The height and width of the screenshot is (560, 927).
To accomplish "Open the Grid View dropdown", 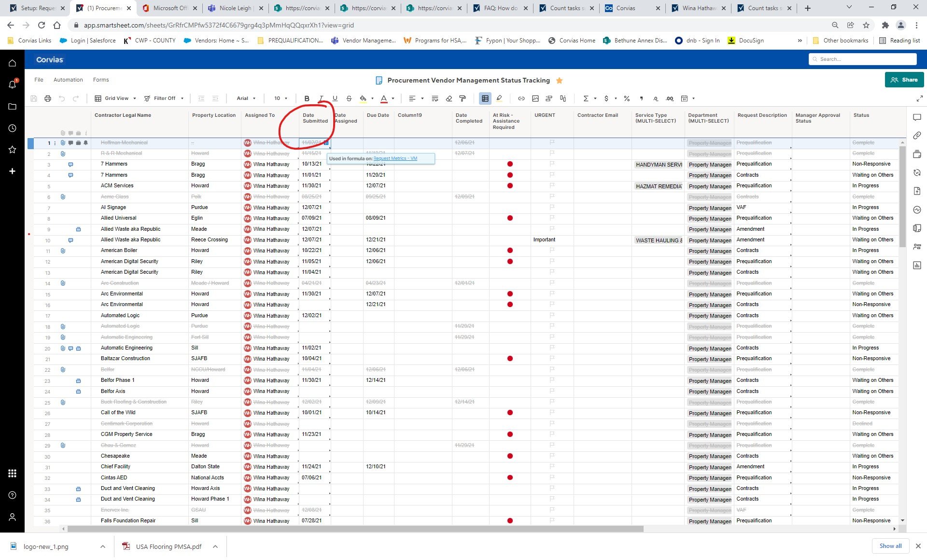I will coord(115,98).
